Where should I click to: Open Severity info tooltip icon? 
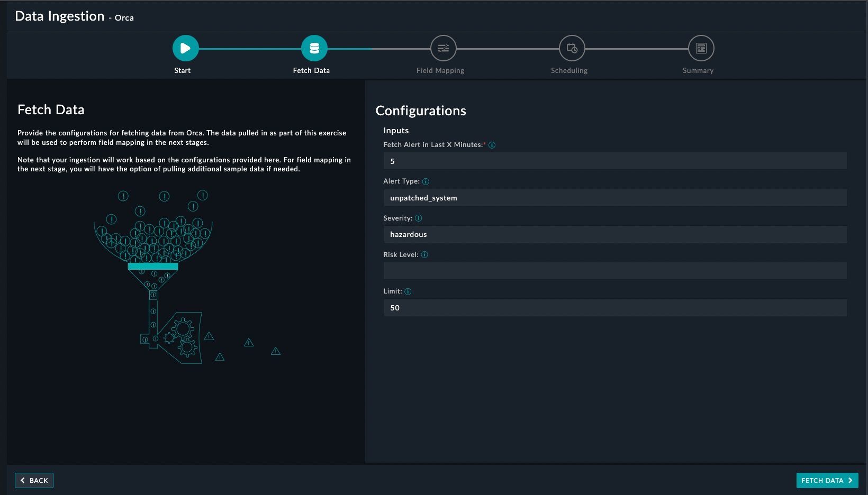[419, 218]
